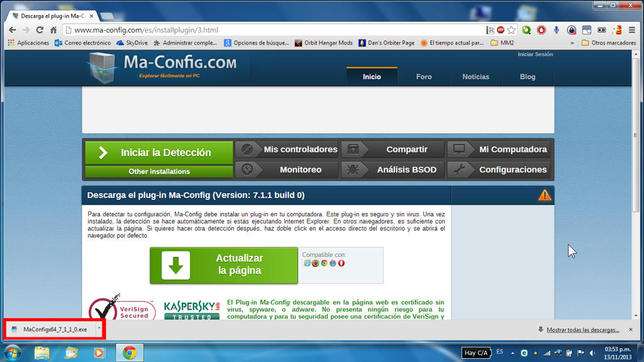Screen dimensions: 644x362
Task: Select the Foro tab
Action: [x=424, y=77]
